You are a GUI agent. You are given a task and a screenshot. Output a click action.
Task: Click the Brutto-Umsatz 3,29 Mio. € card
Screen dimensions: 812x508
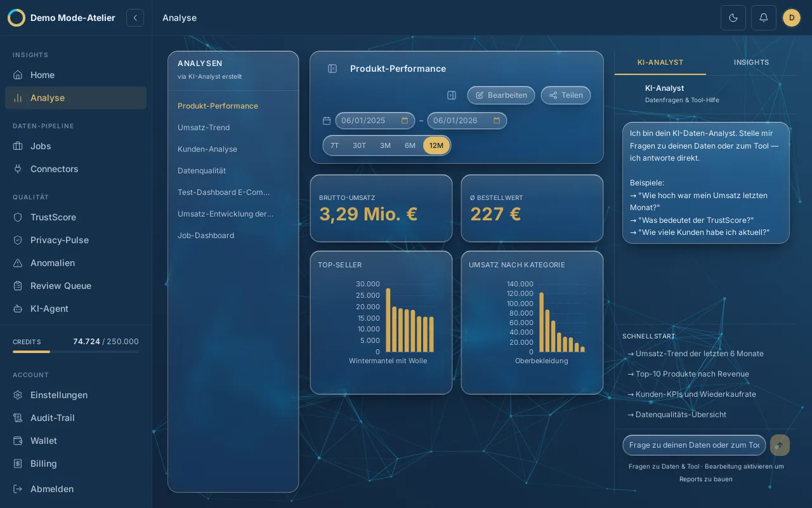[x=381, y=208]
